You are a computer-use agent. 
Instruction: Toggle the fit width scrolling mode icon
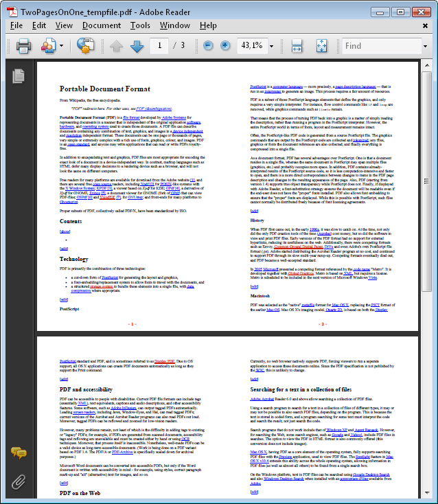coord(297,46)
